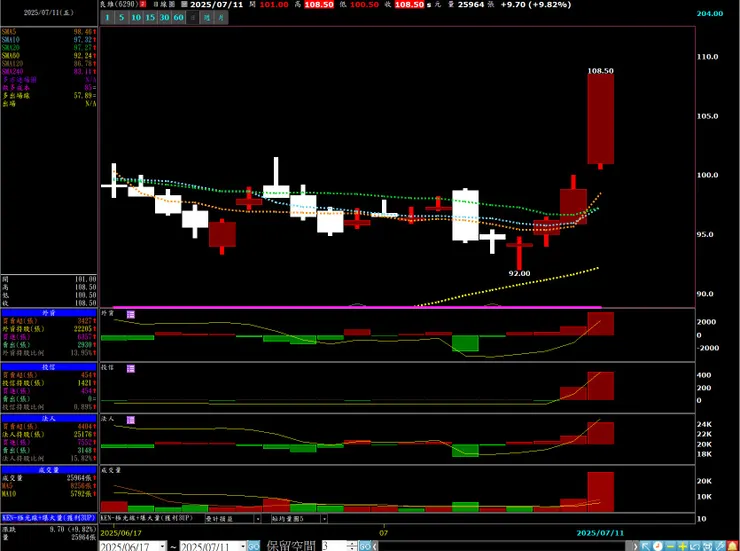The width and height of the screenshot is (740, 551).
Task: Click the 204.00 value at top right
Action: click(x=710, y=13)
